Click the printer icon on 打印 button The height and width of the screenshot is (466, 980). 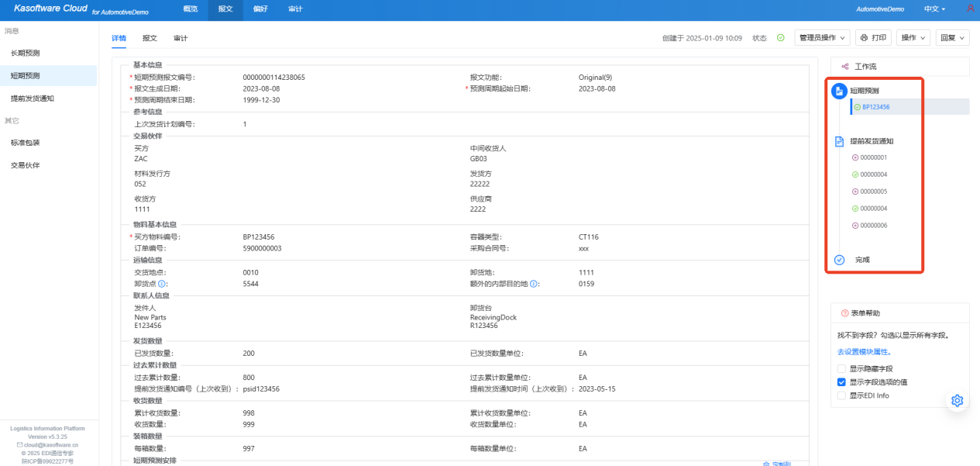click(865, 37)
